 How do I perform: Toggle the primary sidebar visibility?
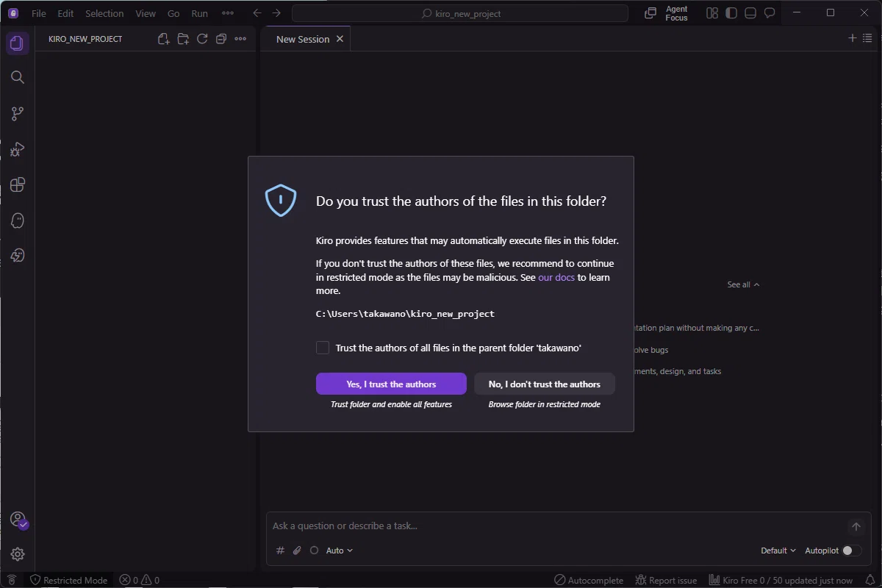click(731, 13)
